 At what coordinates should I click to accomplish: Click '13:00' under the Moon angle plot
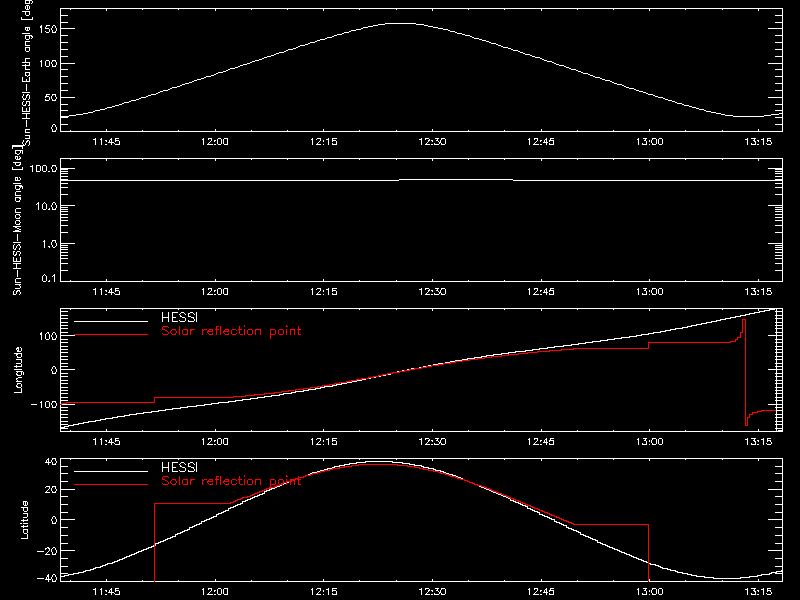coord(649,292)
